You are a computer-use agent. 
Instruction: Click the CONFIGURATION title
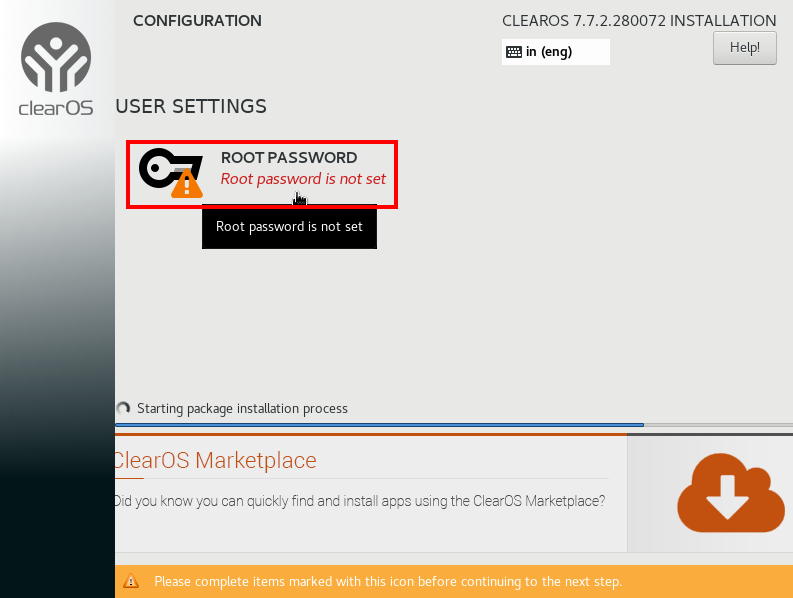(197, 21)
